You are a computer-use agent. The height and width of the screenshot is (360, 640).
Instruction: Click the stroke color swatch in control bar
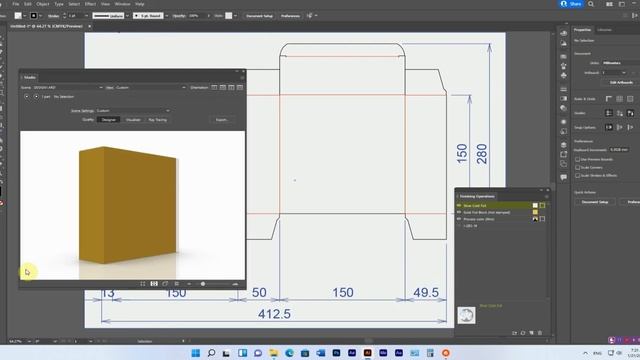pyautogui.click(x=34, y=16)
